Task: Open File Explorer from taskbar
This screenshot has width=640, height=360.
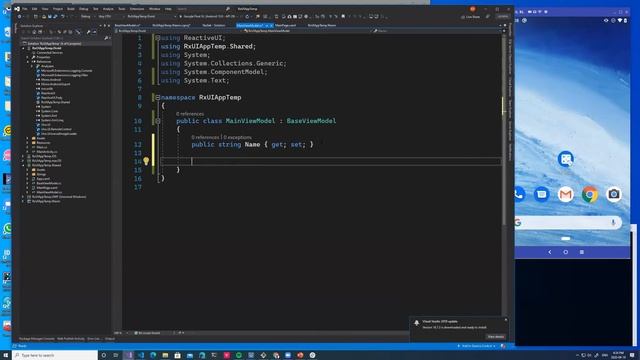Action: pyautogui.click(x=165, y=356)
